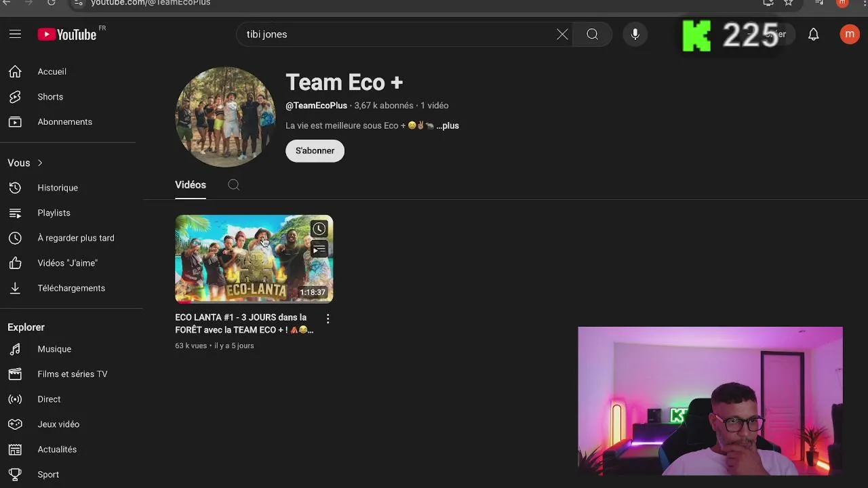Subscribe with the S'abonner button
Screen dimensions: 868x488
315,150
